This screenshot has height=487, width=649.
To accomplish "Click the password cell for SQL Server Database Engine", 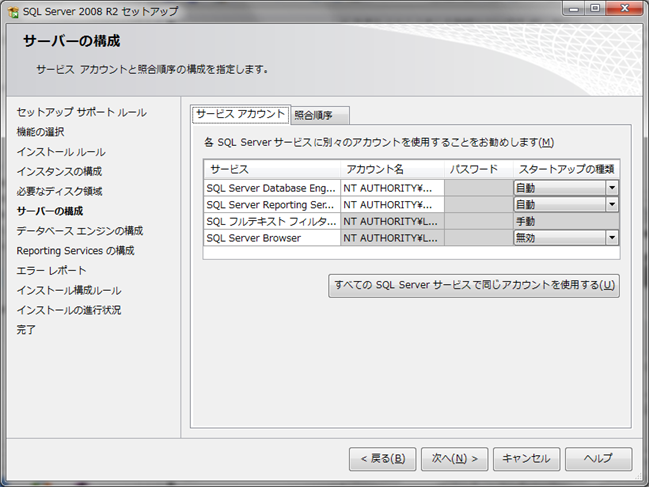I will click(478, 188).
